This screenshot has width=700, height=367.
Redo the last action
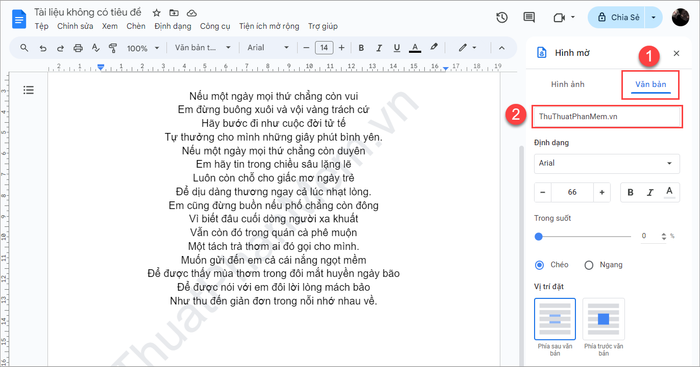point(60,48)
